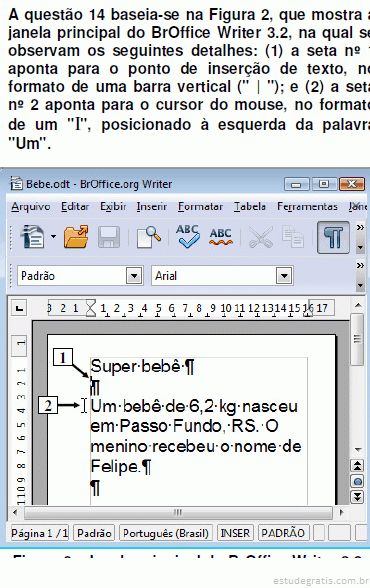Toggle INSER insert mode in status bar
This screenshot has height=588, width=370.
pyautogui.click(x=235, y=533)
